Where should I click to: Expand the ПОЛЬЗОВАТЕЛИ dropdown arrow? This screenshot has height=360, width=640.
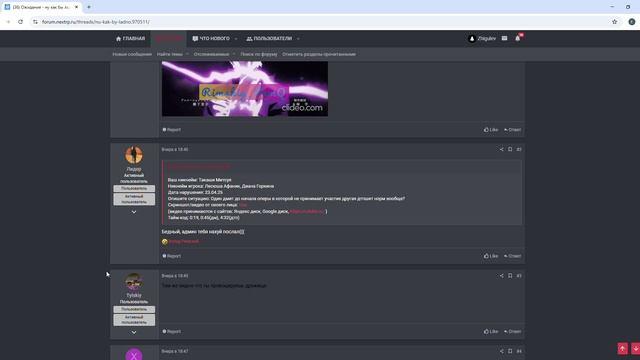pyautogui.click(x=298, y=39)
